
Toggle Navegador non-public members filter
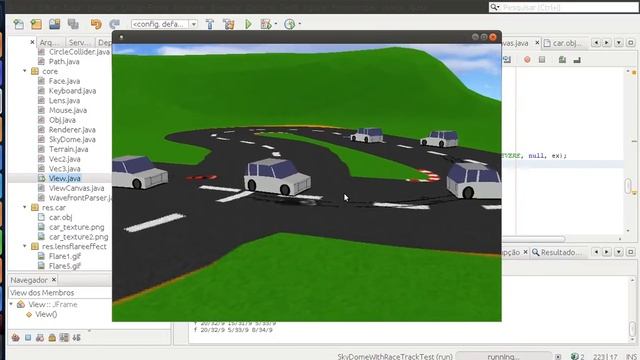pos(52,338)
